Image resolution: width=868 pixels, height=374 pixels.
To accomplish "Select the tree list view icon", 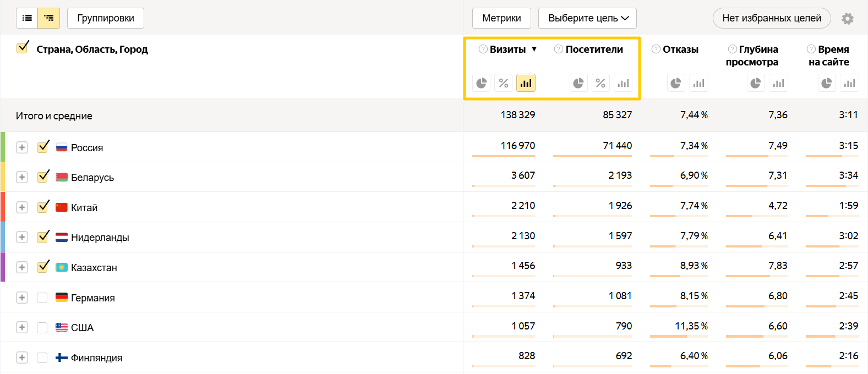I will [49, 18].
